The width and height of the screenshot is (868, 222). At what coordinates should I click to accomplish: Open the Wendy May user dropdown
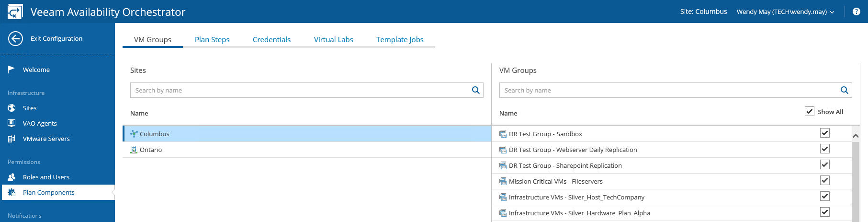pyautogui.click(x=785, y=12)
